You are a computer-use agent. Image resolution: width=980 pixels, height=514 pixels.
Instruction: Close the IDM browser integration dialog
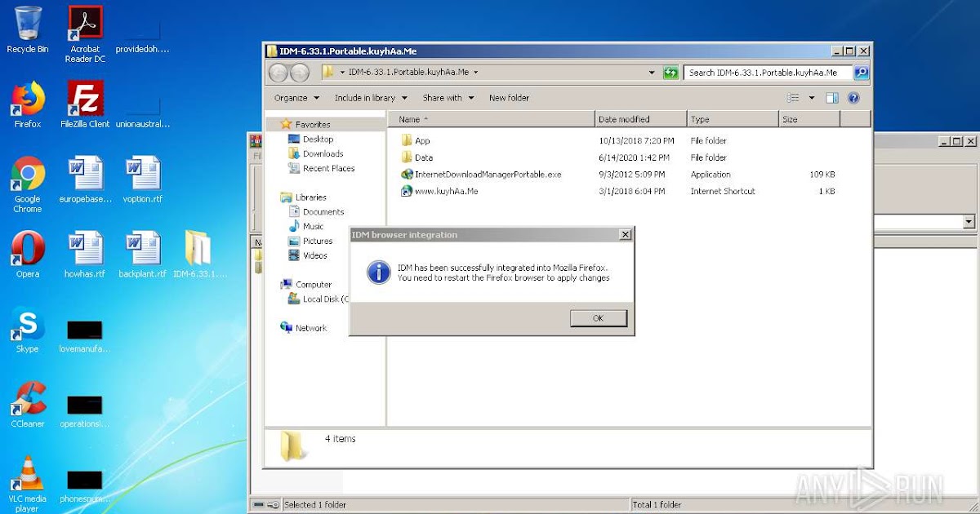coord(626,235)
